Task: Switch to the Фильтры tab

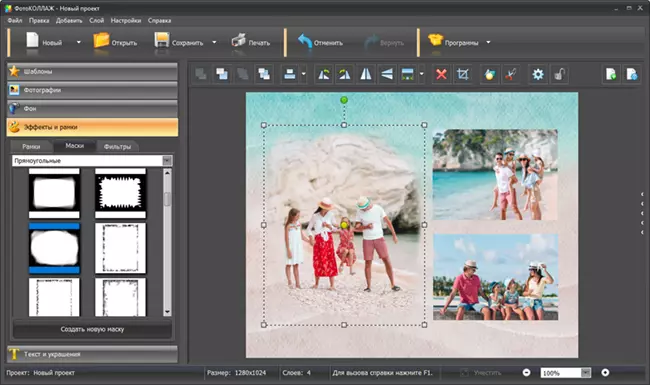Action: point(117,146)
